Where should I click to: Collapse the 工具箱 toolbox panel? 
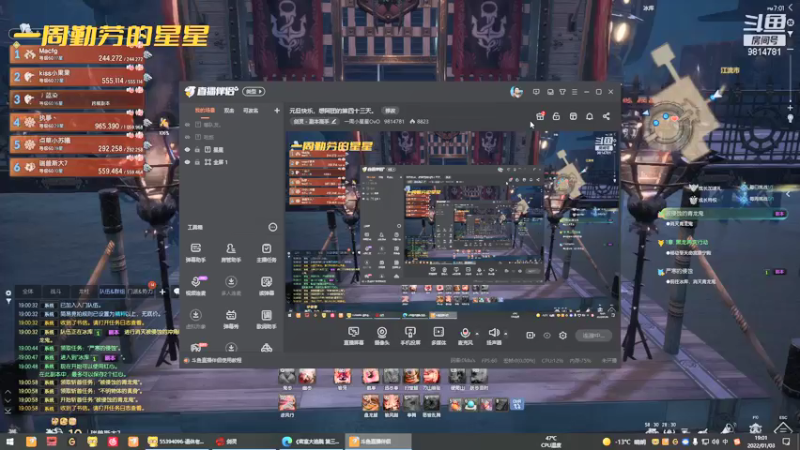273,227
